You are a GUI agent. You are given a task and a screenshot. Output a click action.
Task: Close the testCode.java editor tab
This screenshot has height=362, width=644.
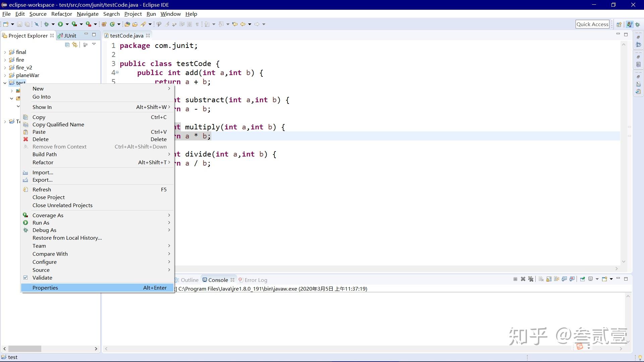pyautogui.click(x=148, y=36)
